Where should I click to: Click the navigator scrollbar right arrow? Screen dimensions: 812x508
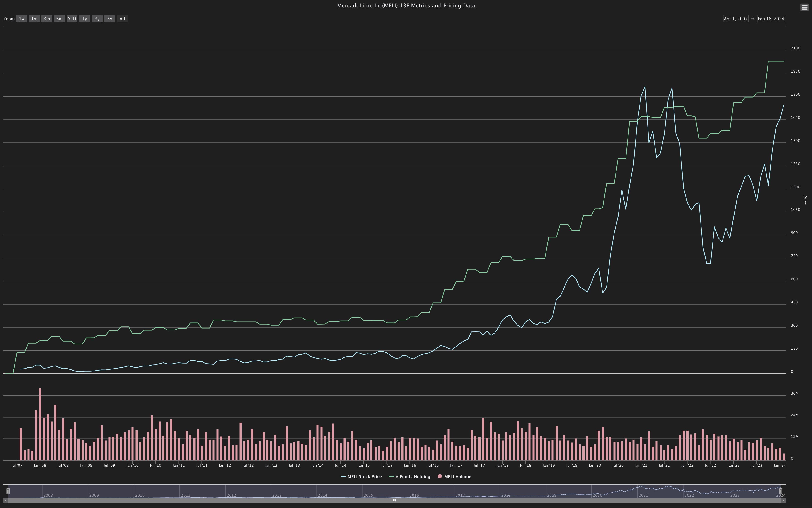(783, 501)
